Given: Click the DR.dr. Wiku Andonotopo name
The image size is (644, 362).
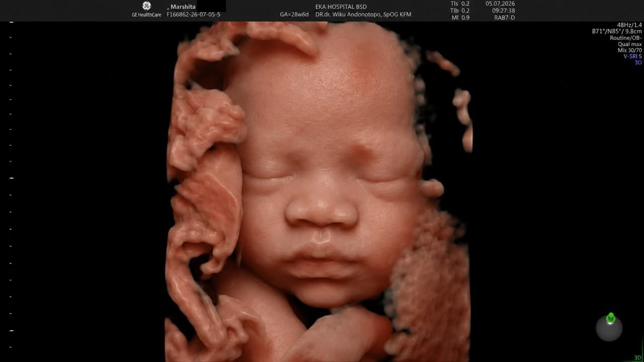Looking at the screenshot, I should [x=363, y=15].
